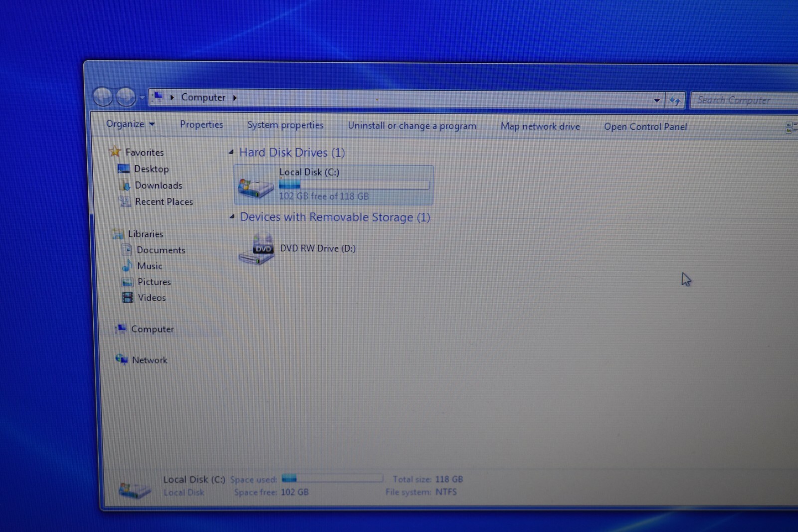Select Map network drive

(540, 126)
